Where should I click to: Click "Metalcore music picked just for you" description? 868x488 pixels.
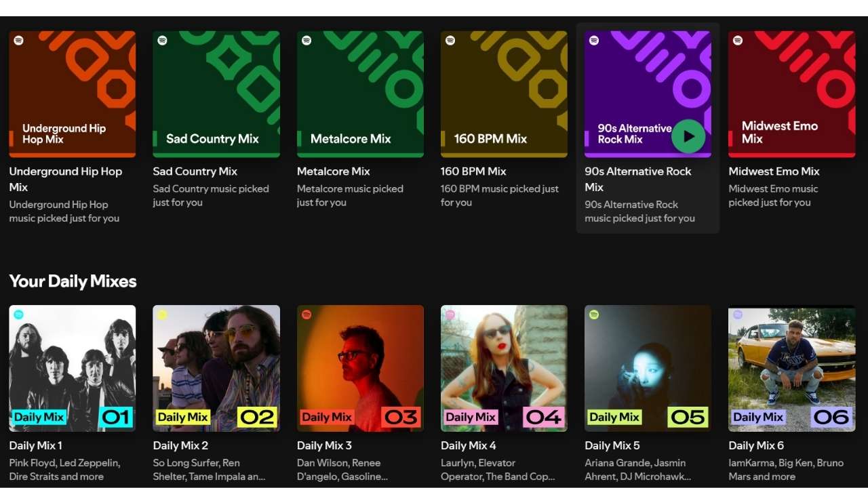click(350, 196)
